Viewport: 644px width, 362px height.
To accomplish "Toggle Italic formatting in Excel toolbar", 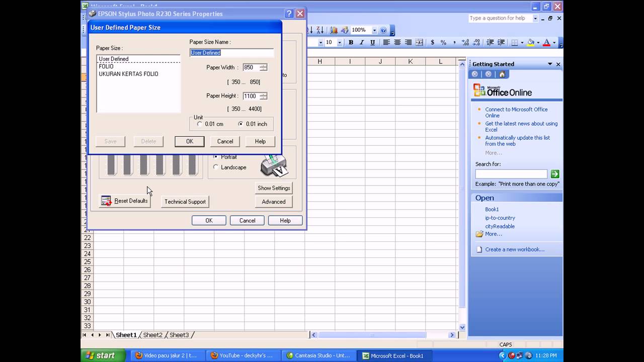I will pyautogui.click(x=362, y=43).
